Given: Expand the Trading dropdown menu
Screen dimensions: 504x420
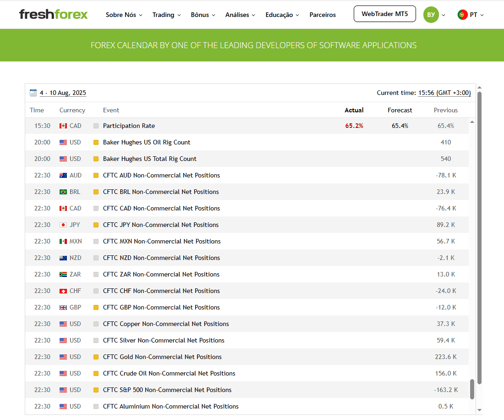Looking at the screenshot, I should click(166, 15).
